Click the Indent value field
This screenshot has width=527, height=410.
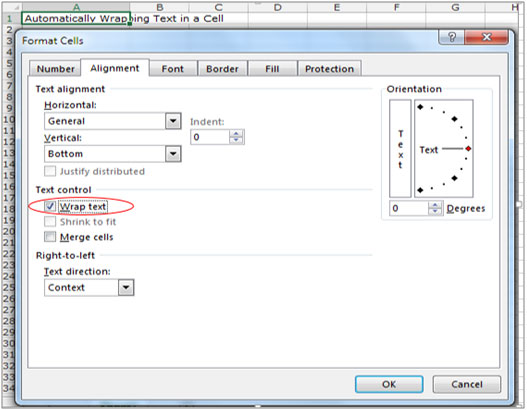click(x=210, y=137)
